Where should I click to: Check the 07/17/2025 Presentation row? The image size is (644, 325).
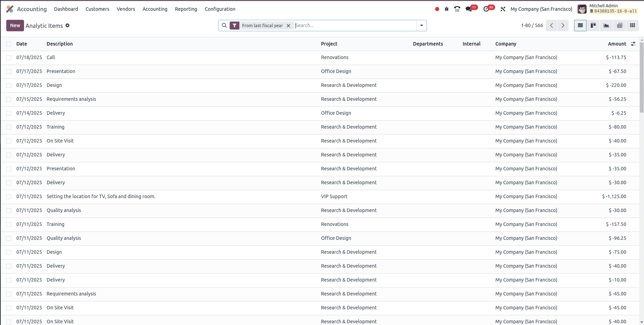point(9,72)
